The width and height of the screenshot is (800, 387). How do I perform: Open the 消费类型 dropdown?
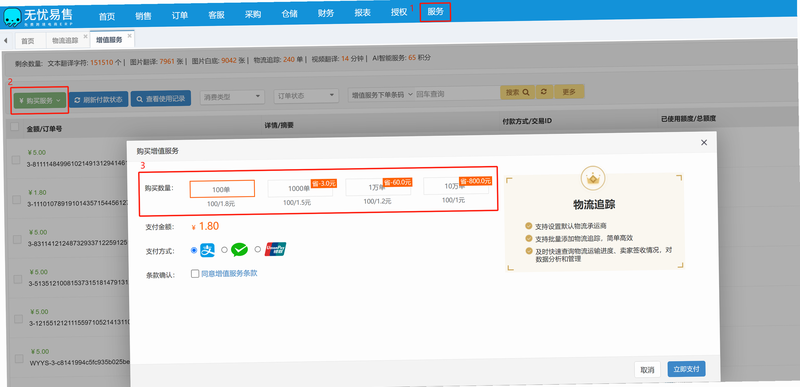tap(233, 96)
